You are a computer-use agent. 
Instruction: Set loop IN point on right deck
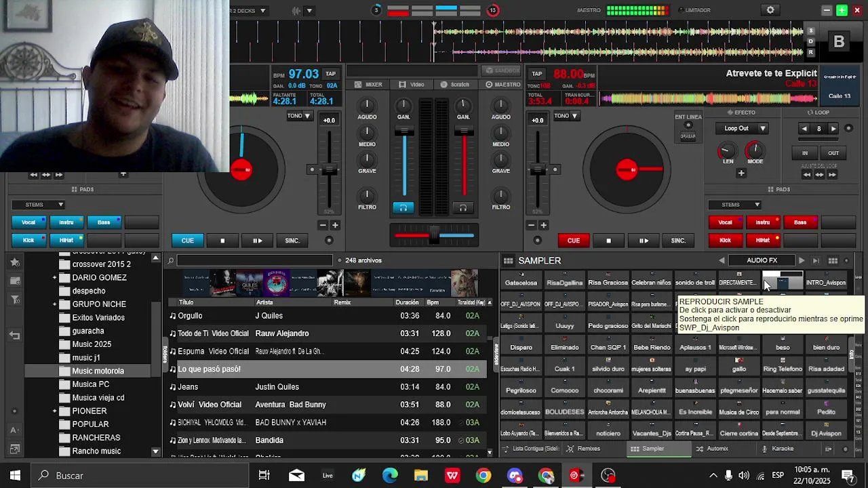click(805, 153)
